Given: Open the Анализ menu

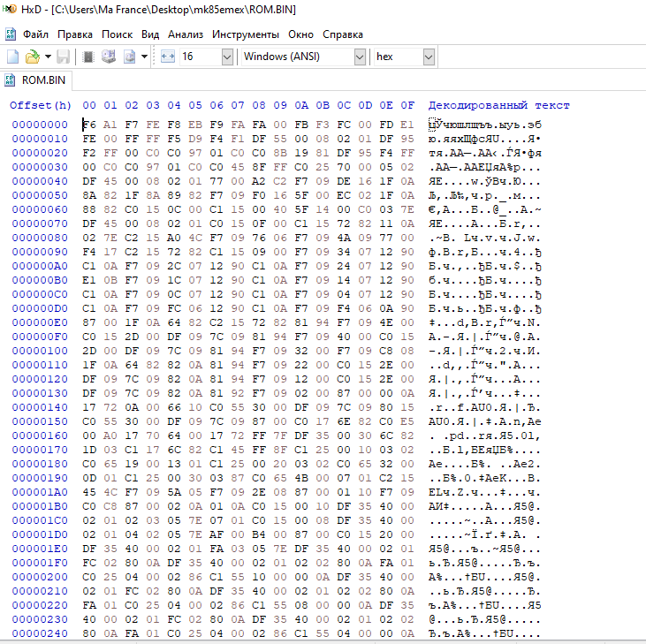Looking at the screenshot, I should [x=186, y=34].
